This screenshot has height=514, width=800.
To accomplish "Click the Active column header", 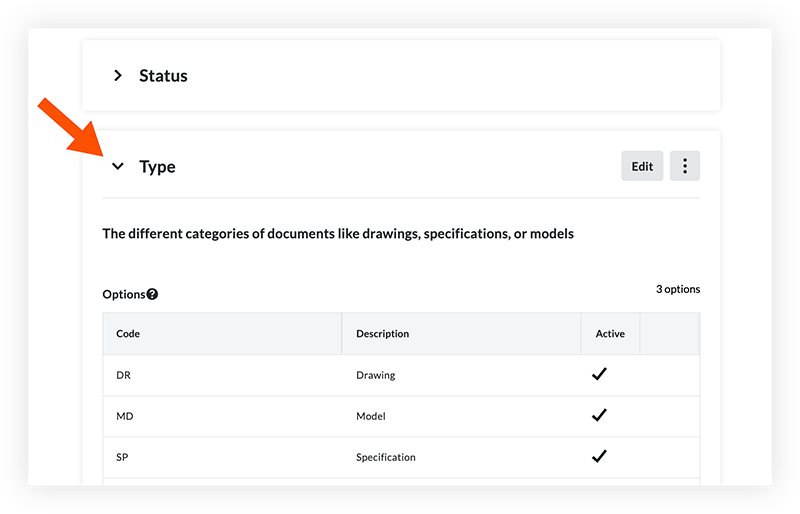I will click(x=610, y=334).
